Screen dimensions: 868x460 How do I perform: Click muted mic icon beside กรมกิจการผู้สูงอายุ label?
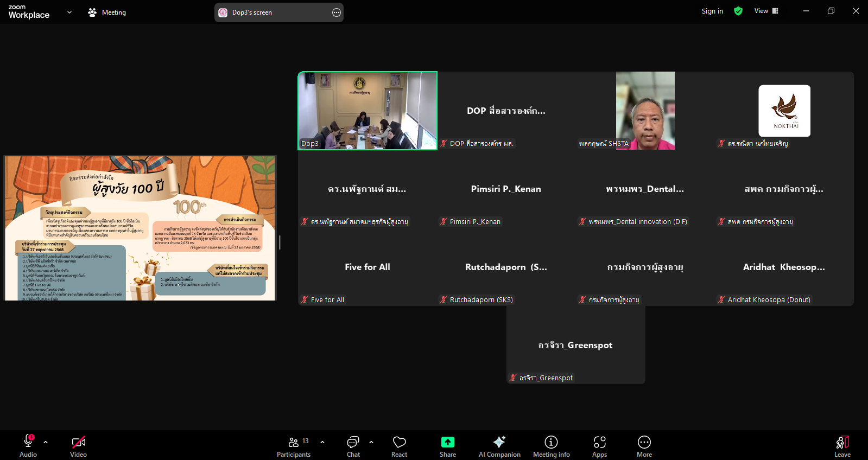(583, 299)
